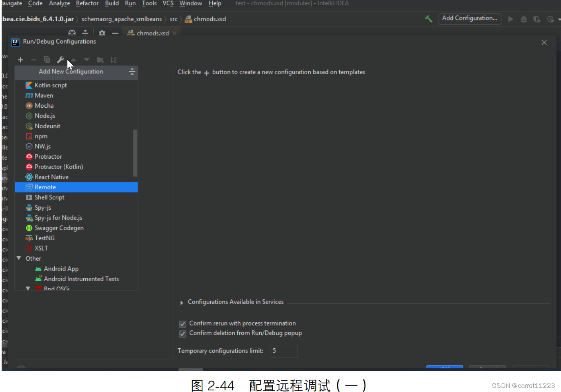Click the Remove Configuration minus icon
561x392 pixels.
point(34,60)
